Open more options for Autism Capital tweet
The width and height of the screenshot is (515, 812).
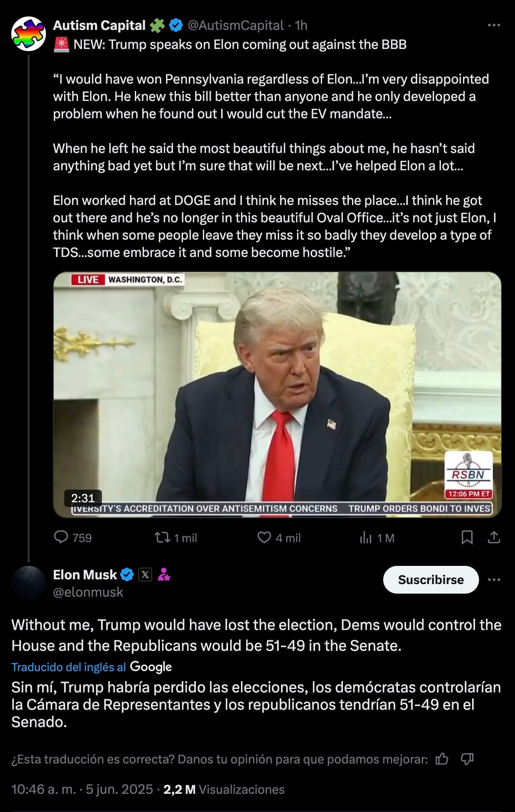point(494,26)
